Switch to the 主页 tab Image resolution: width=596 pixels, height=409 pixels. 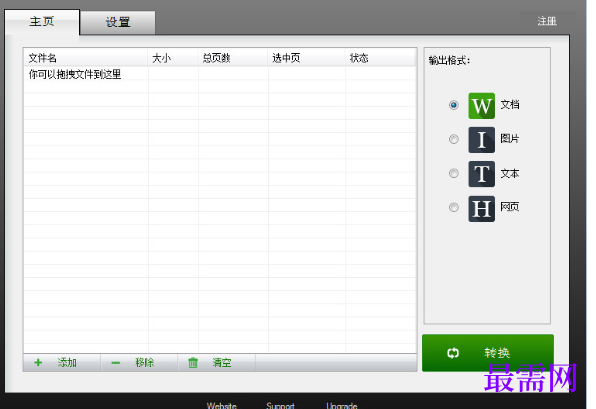[42, 22]
